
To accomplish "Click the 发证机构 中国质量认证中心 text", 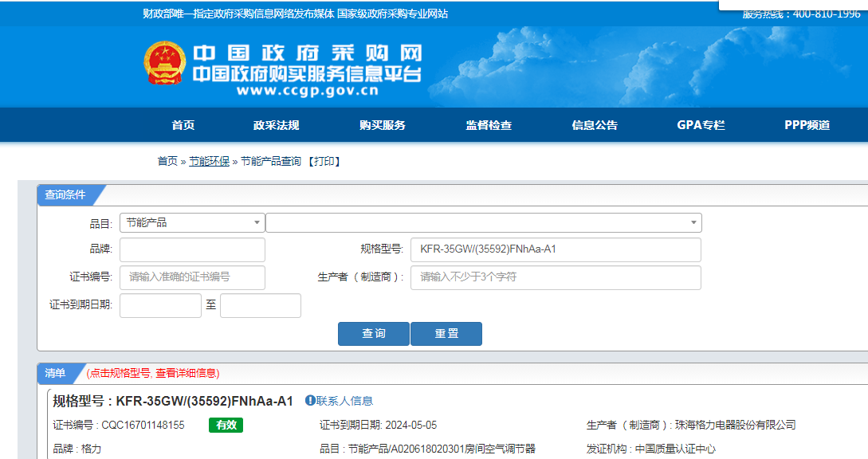I will pos(675,449).
